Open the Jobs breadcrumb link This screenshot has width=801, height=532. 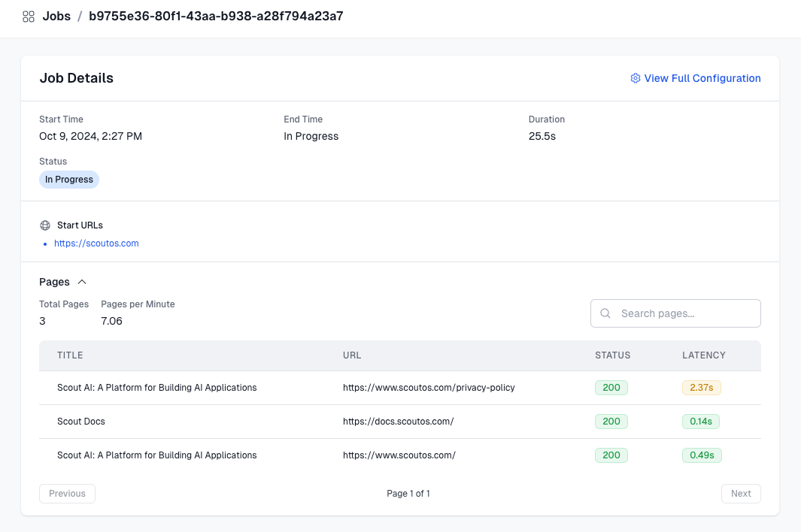pyautogui.click(x=56, y=17)
